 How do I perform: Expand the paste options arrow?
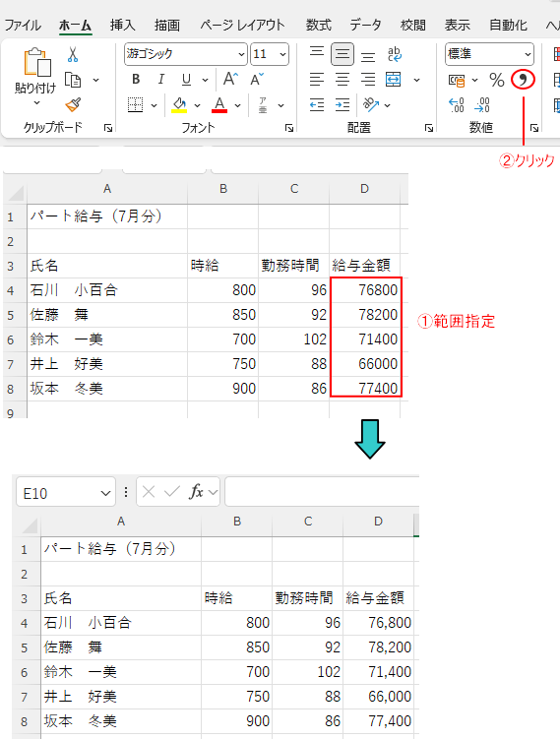36,102
